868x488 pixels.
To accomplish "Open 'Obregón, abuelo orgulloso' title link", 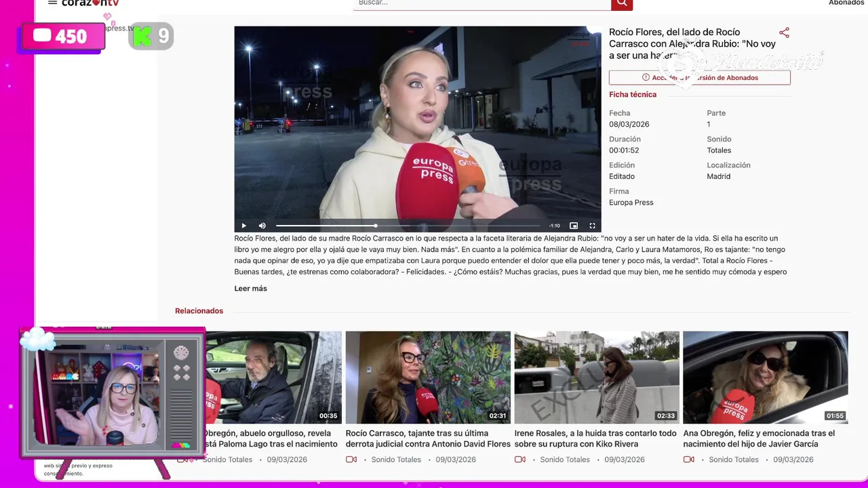I will click(271, 439).
